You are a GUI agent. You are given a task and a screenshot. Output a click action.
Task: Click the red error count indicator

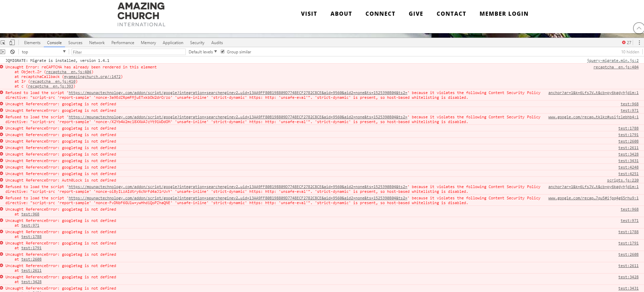coord(626,43)
